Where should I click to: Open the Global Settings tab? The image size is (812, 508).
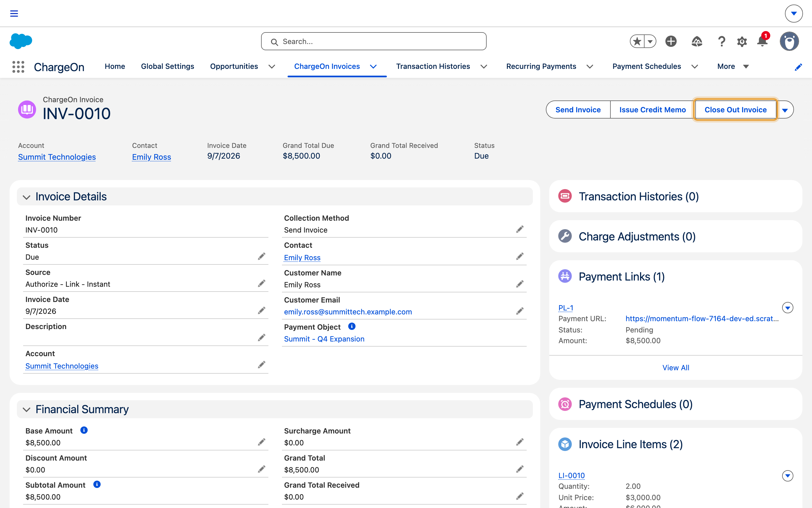pos(167,67)
